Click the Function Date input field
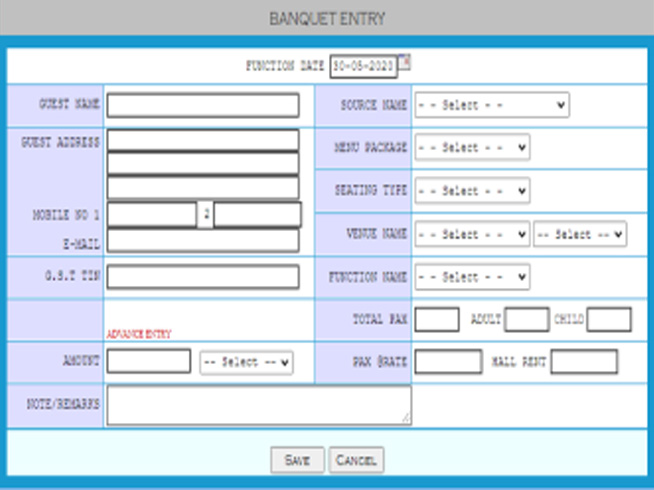This screenshot has width=654, height=490. 364,65
